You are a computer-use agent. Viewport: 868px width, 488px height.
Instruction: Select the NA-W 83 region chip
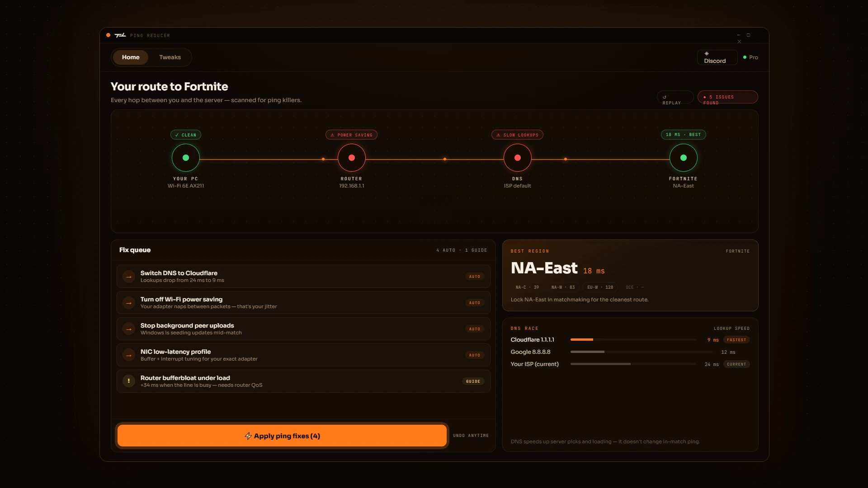tap(563, 287)
